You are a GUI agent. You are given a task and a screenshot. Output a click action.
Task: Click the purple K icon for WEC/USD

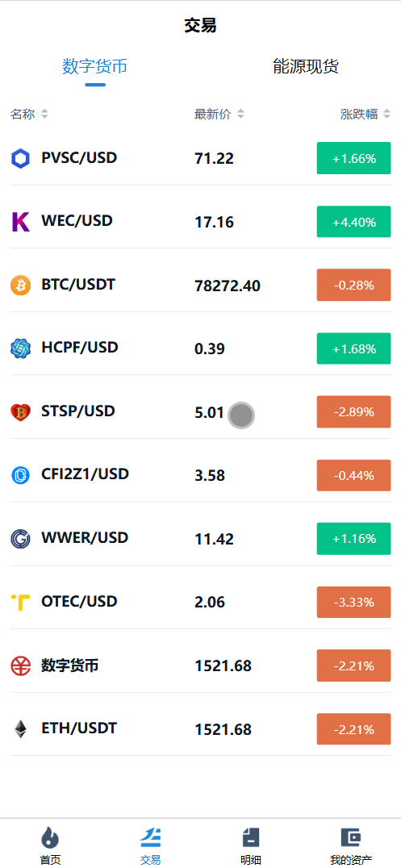20,222
